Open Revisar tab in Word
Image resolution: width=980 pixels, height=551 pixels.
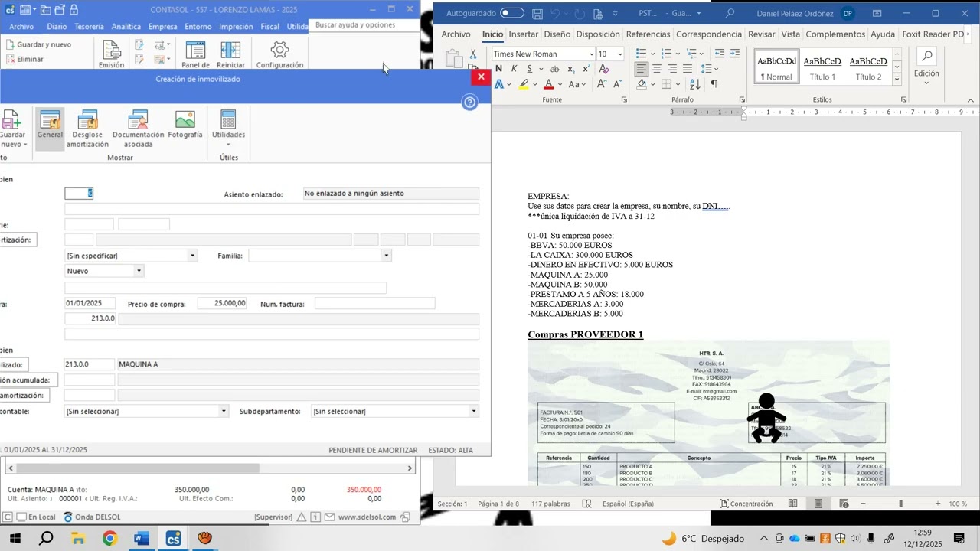click(x=761, y=34)
